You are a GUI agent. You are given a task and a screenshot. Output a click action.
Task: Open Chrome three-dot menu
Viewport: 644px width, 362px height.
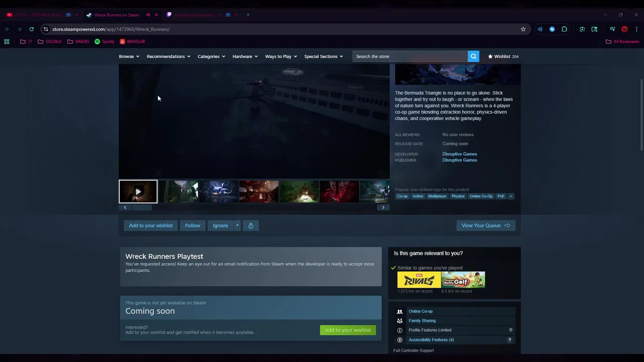pyautogui.click(x=636, y=29)
